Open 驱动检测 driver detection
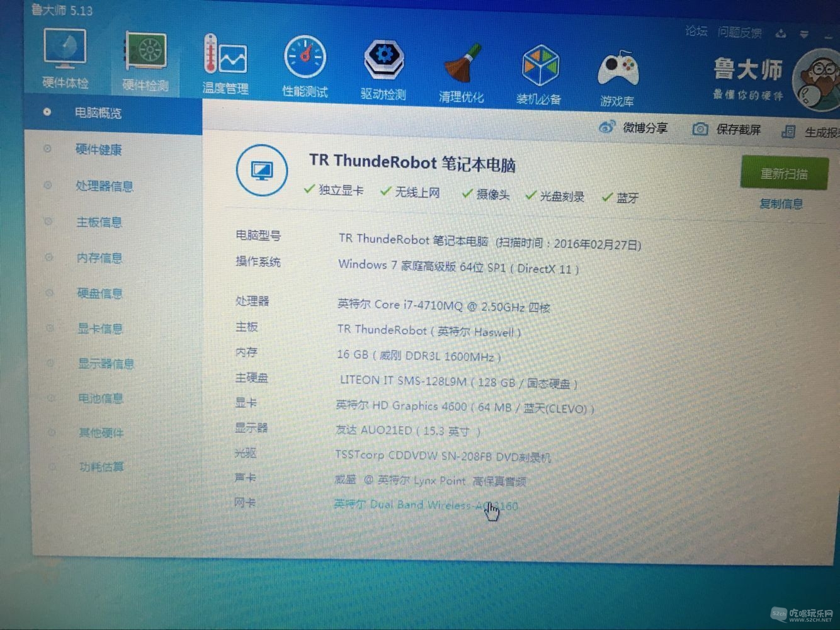The image size is (840, 630). point(383,70)
